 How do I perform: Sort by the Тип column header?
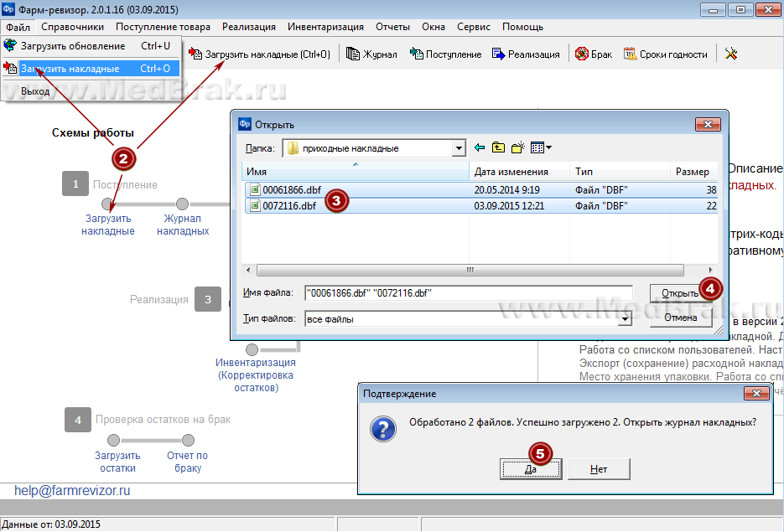pos(620,172)
